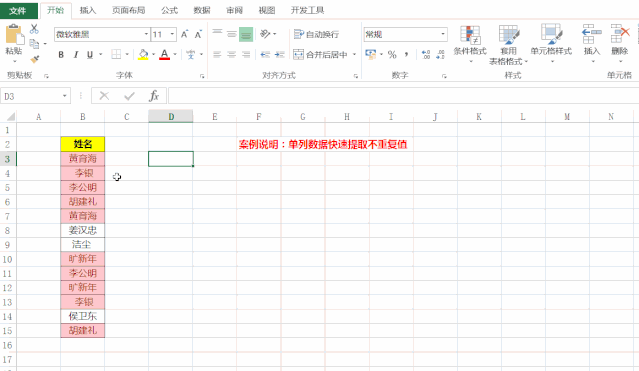
Task: Open 条件格式 conditional formatting
Action: click(470, 44)
